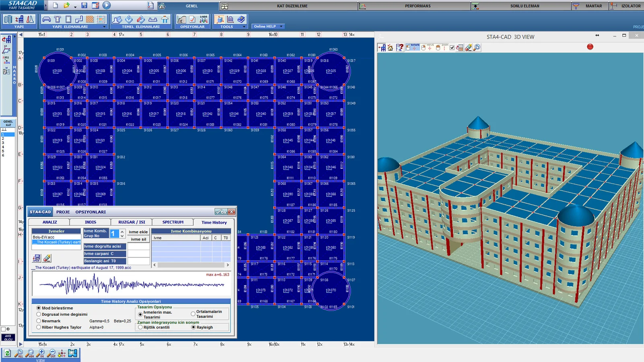
Task: Open accelerogram file with the OPEN icon
Action: 37,258
